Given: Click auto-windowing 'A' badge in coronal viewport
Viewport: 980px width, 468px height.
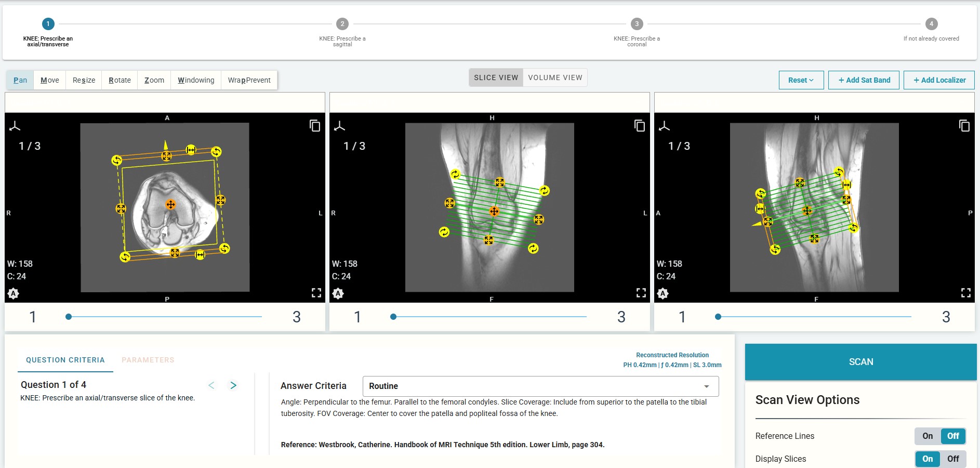Looking at the screenshot, I should pos(338,293).
